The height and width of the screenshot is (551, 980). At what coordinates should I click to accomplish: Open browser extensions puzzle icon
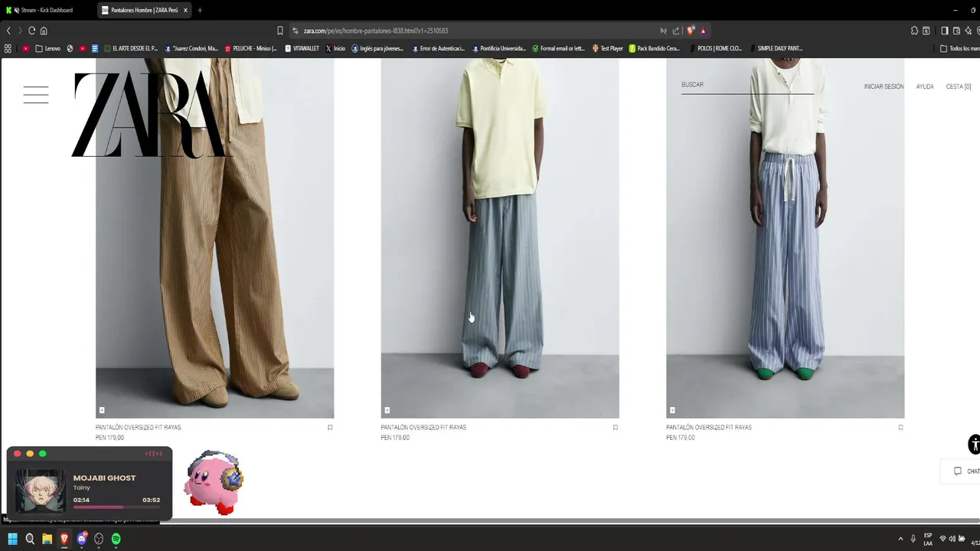(x=914, y=31)
